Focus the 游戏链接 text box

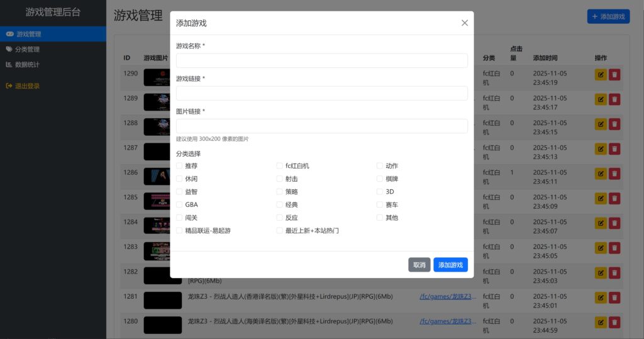321,93
